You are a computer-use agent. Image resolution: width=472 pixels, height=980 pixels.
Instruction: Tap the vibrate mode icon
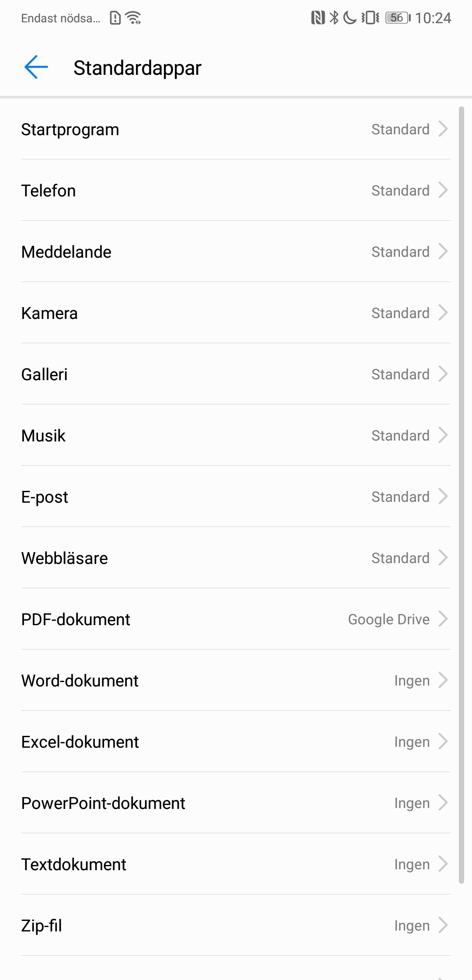pos(370,18)
